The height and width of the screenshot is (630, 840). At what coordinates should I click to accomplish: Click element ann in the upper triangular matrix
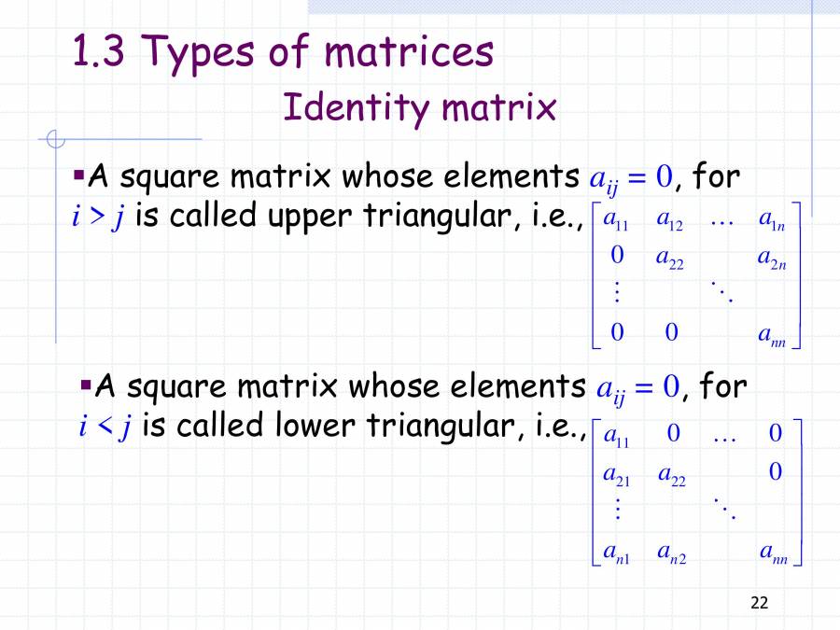(773, 334)
